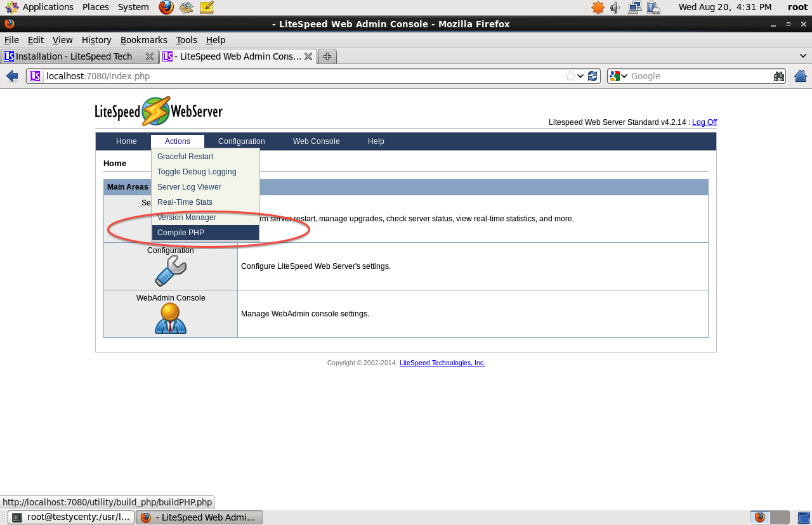Click the search magnifier icon in search box
Screen dimensions: 812x525
pos(779,76)
